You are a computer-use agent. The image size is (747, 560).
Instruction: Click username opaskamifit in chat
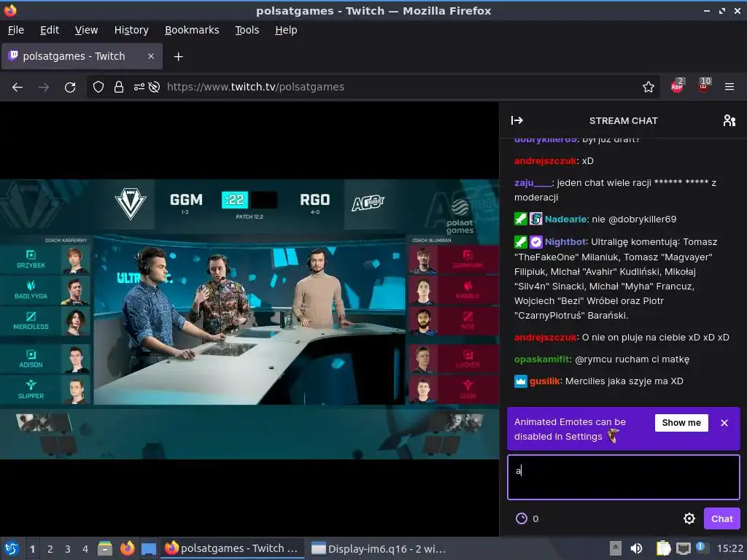click(x=542, y=359)
